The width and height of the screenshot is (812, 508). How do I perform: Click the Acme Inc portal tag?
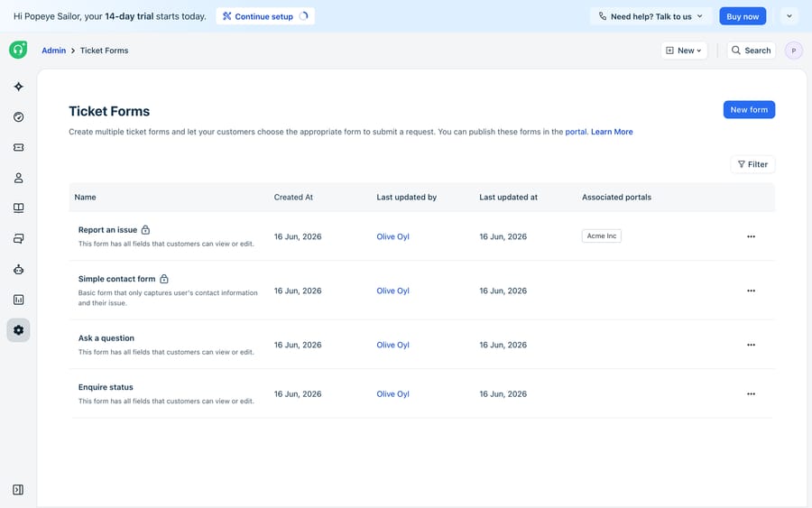[x=601, y=236]
